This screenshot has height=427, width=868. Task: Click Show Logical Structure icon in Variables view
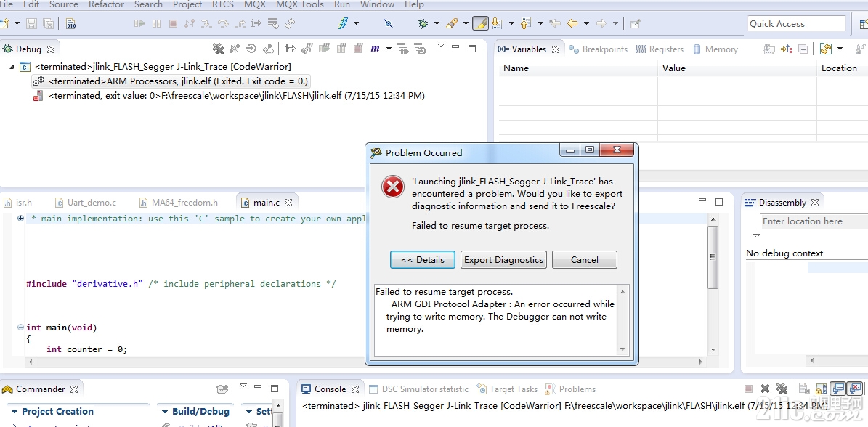pos(786,49)
